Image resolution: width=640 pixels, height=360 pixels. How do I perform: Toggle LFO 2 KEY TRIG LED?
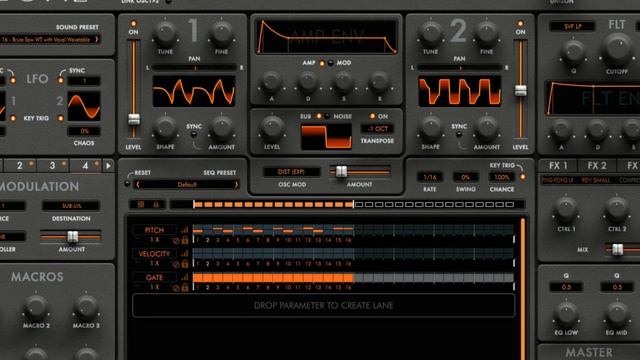(x=61, y=118)
